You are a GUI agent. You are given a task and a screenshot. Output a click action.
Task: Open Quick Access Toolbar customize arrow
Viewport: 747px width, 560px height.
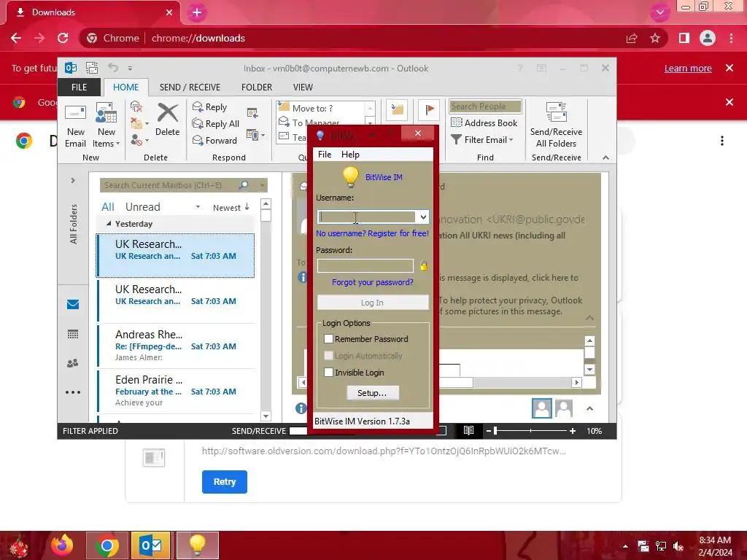[130, 69]
